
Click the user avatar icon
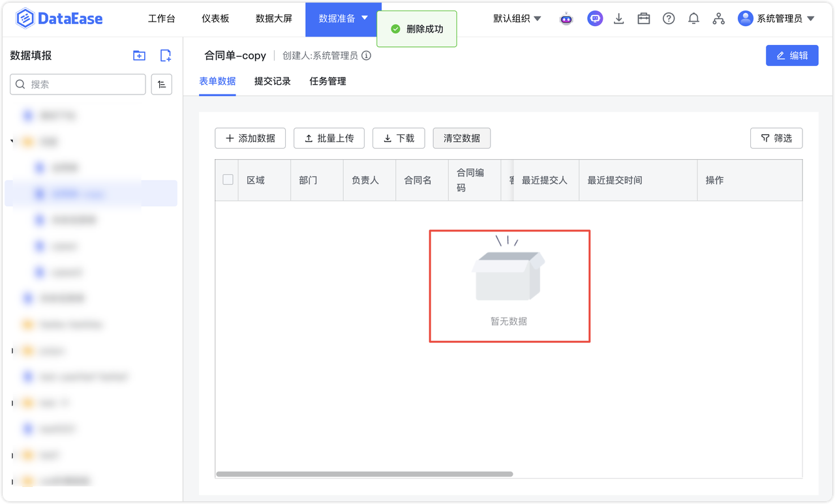[x=745, y=18]
